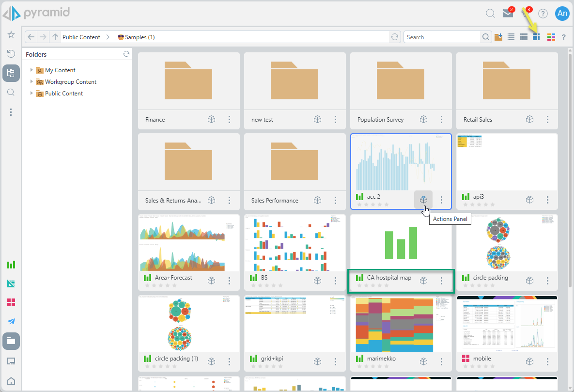574x392 pixels.
Task: Open Favorites star in left sidebar
Action: click(11, 35)
